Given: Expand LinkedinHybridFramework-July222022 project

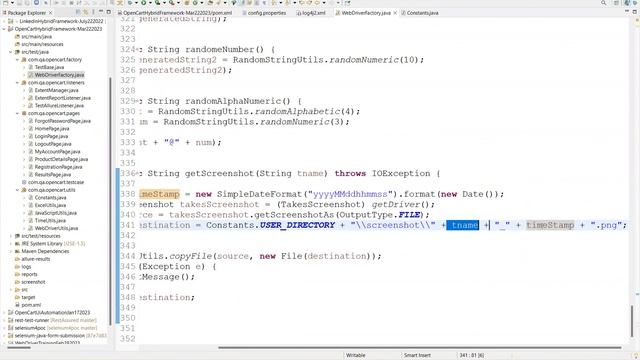Looking at the screenshot, I should [4, 21].
